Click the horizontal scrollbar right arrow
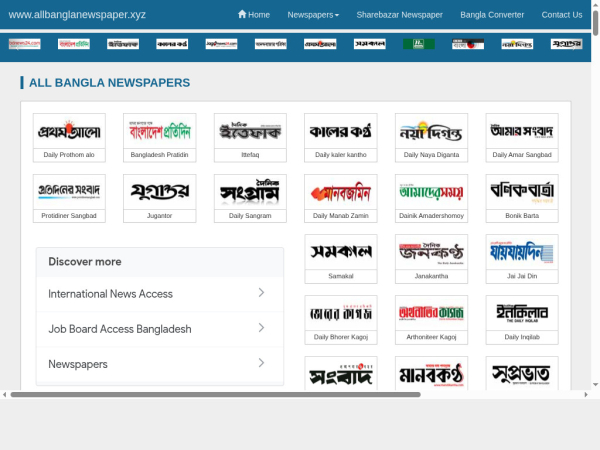This screenshot has width=600, height=450. [586, 395]
